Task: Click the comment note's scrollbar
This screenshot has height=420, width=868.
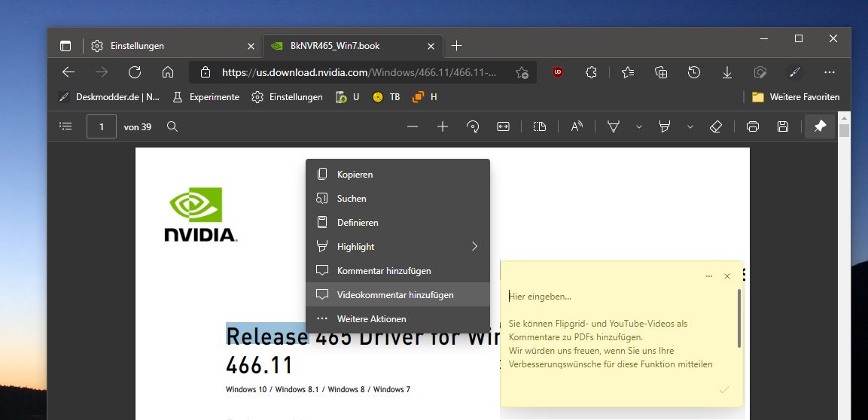Action: [739, 318]
